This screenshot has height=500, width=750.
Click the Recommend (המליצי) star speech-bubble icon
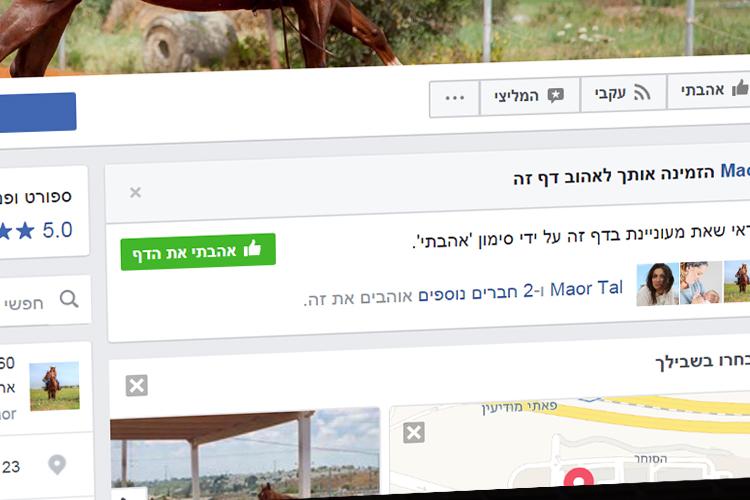point(555,95)
